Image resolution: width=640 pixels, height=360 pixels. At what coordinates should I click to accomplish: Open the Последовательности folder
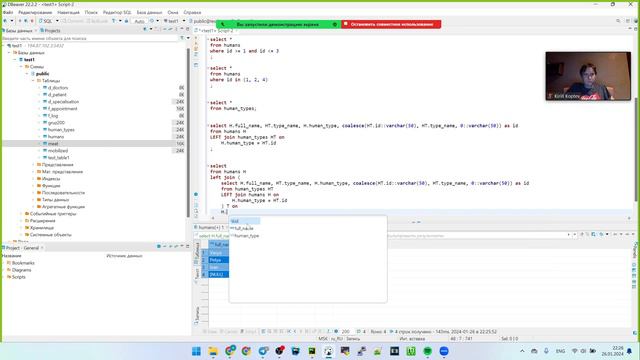pyautogui.click(x=63, y=193)
